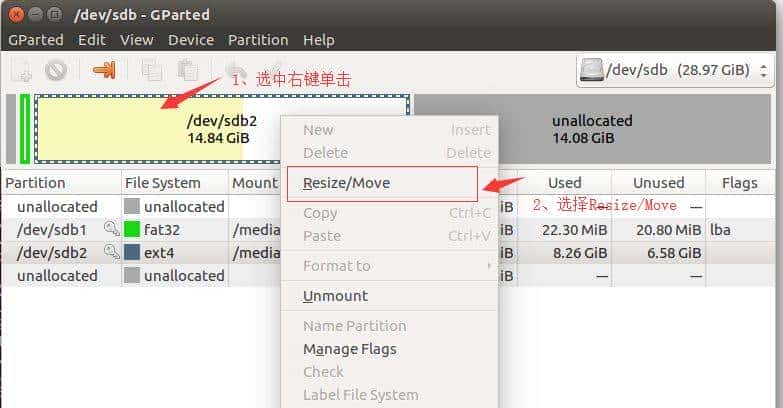The width and height of the screenshot is (783, 408).
Task: Sort by the Unused column header
Action: tap(658, 183)
